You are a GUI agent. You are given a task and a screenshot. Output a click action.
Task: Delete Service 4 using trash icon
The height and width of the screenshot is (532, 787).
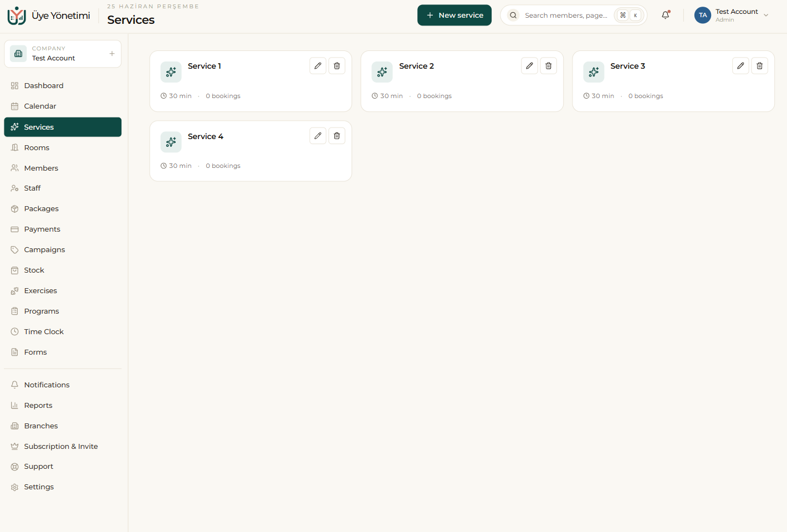pos(337,136)
